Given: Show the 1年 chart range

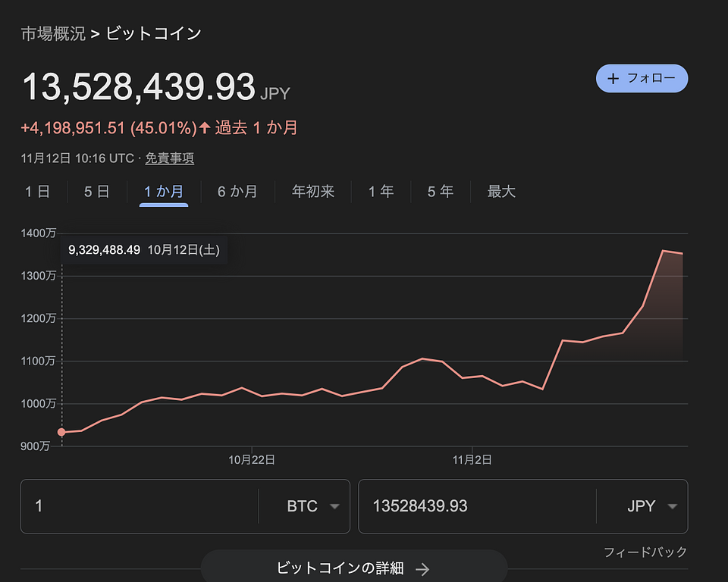Looking at the screenshot, I should click(381, 192).
